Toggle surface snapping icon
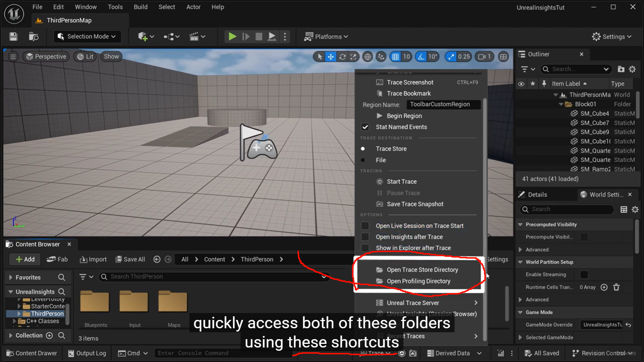 (381, 57)
